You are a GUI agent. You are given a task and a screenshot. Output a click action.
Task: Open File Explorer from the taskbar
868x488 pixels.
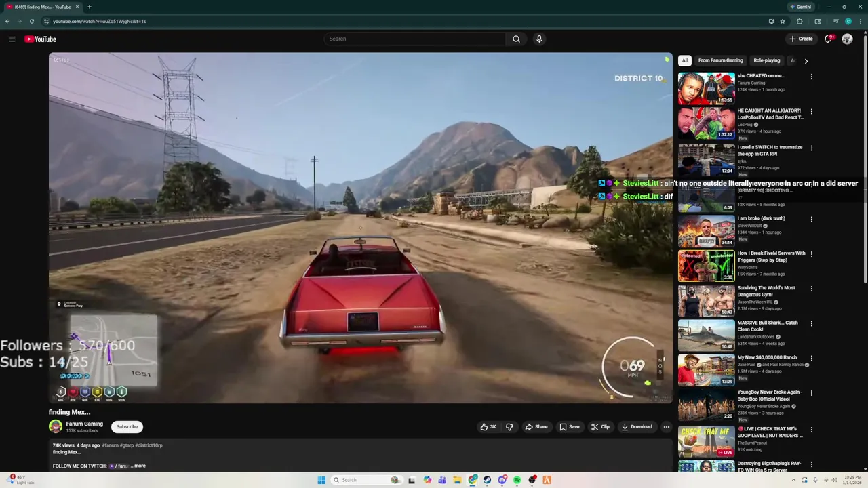[457, 480]
